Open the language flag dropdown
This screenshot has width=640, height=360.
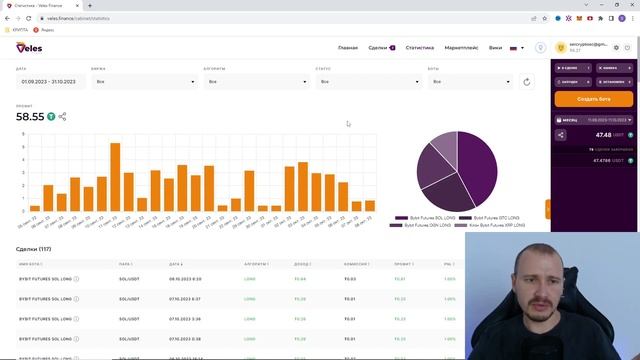pyautogui.click(x=517, y=48)
